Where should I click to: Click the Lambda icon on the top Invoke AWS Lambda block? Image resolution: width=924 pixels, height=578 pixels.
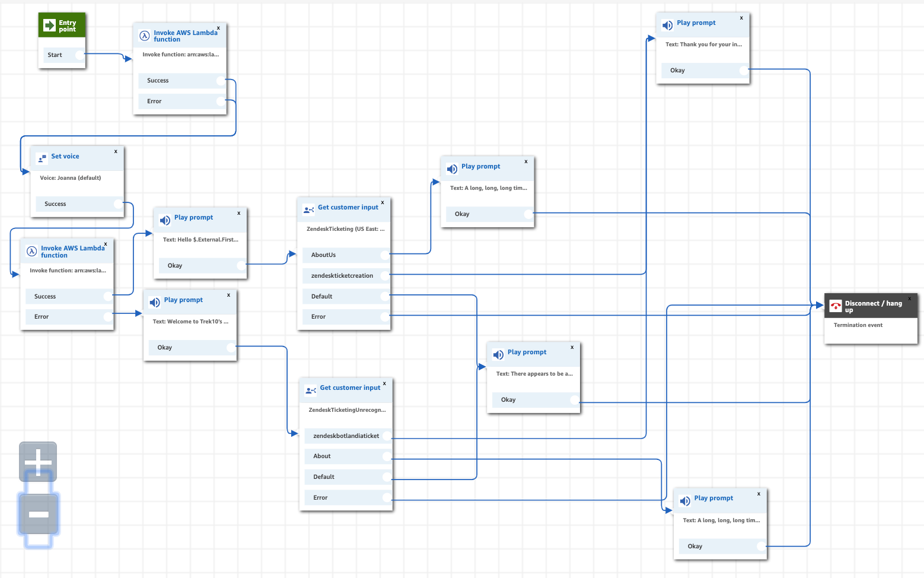[144, 36]
